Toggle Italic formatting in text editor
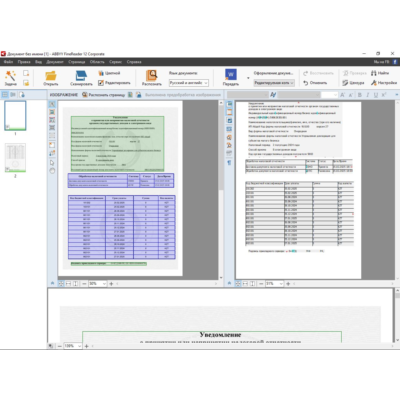400x400 pixels. [368, 95]
